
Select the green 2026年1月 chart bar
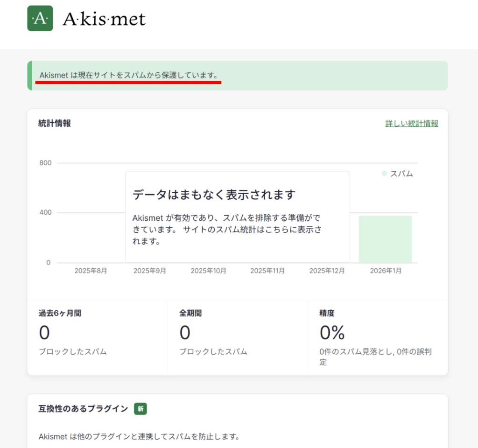[x=386, y=238]
